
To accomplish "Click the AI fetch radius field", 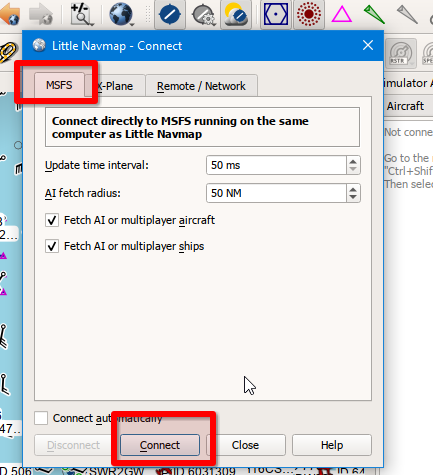I will [x=276, y=193].
